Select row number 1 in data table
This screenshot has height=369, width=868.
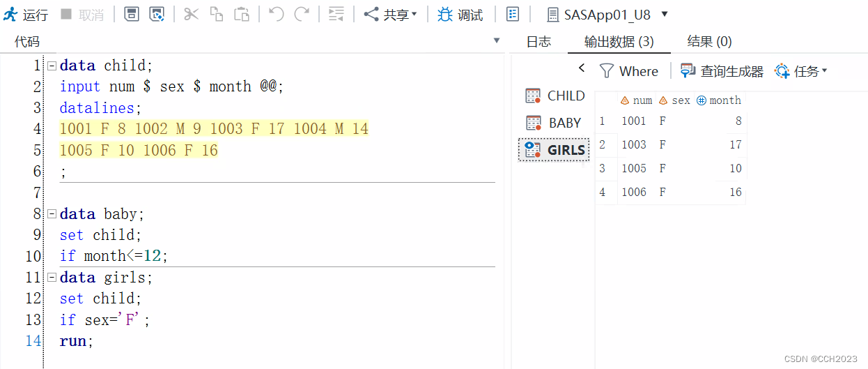(x=602, y=121)
